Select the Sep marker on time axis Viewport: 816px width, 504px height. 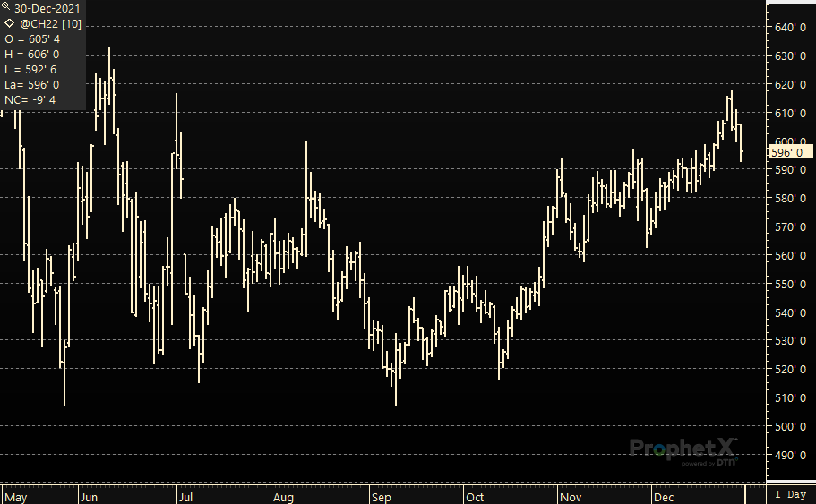coord(381,497)
